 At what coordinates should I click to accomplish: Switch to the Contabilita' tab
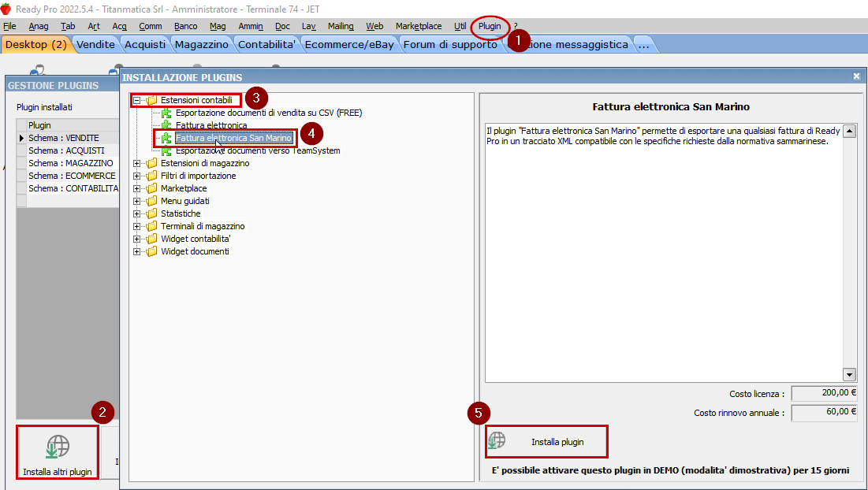(x=266, y=45)
